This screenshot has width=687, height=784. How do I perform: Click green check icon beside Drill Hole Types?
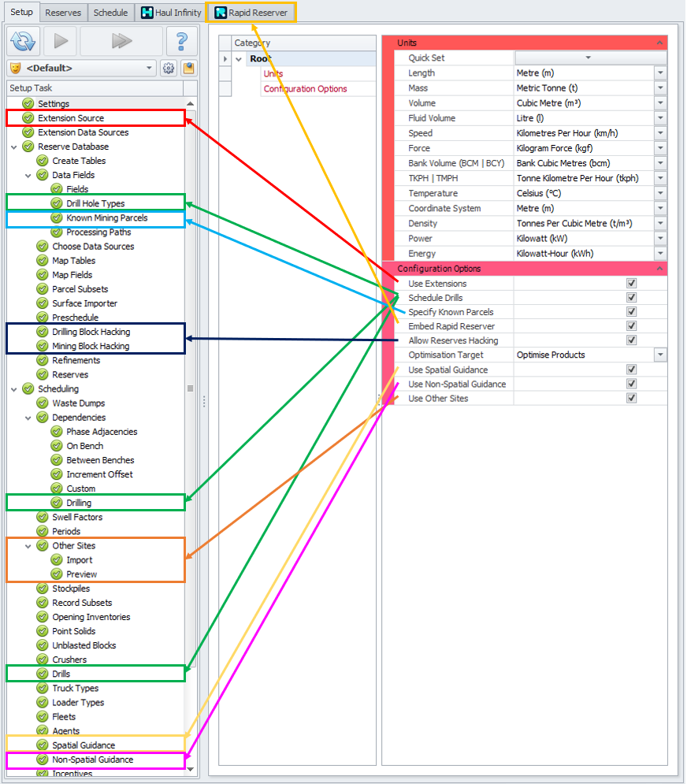(x=57, y=203)
